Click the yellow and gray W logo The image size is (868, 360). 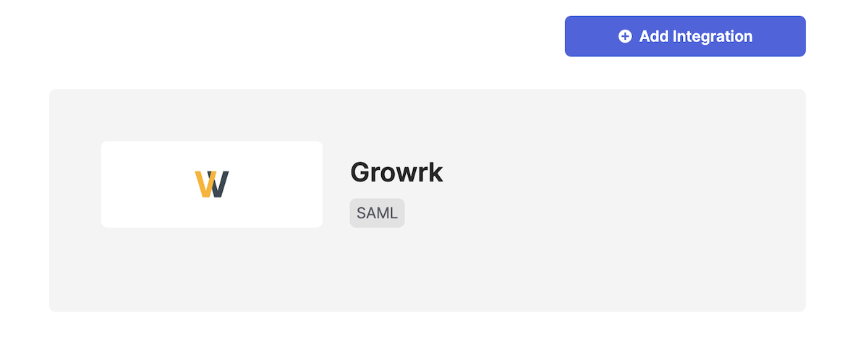(x=212, y=184)
